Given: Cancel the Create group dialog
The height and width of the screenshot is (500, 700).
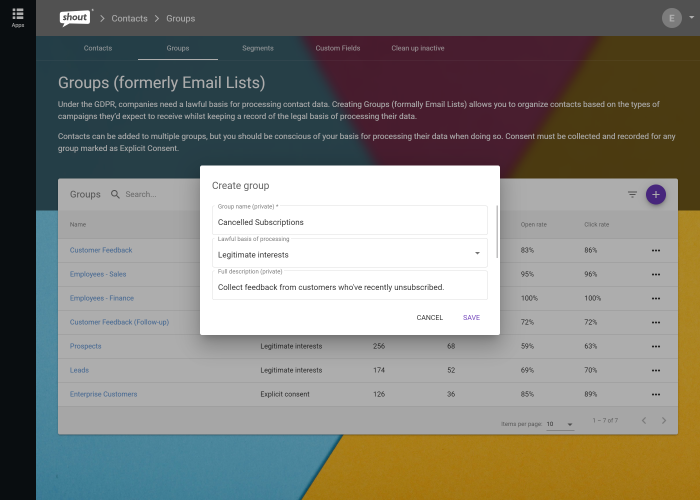Looking at the screenshot, I should tap(429, 317).
